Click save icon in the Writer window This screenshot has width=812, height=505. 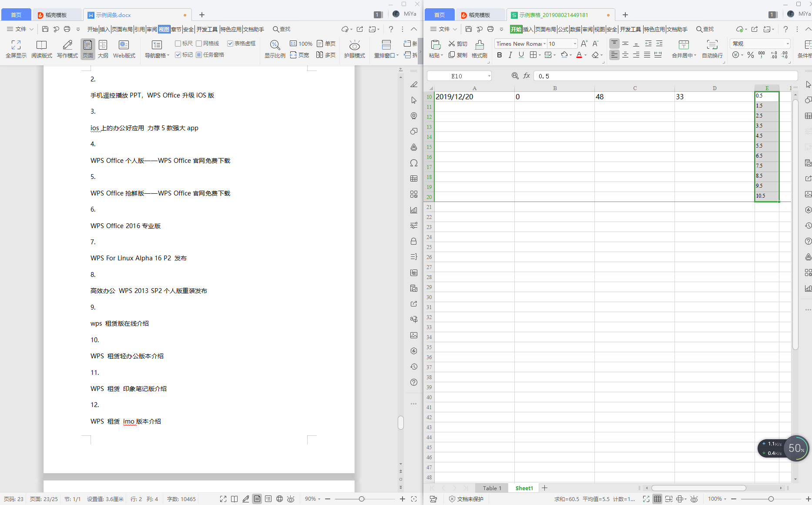[45, 29]
